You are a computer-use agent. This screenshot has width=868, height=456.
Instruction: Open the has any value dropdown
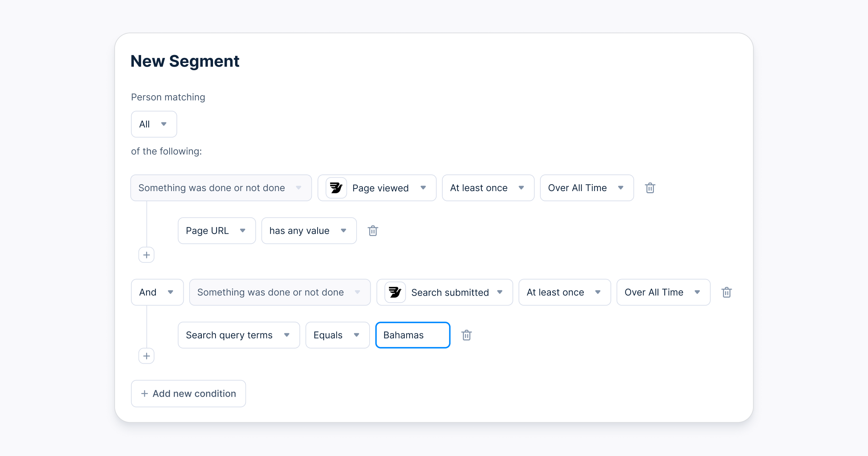point(309,231)
